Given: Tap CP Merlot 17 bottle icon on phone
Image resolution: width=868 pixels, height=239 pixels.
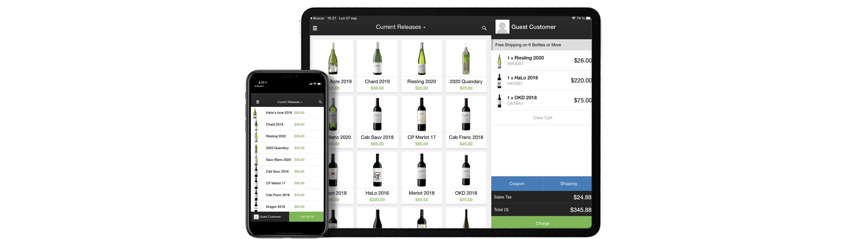Looking at the screenshot, I should click(256, 183).
